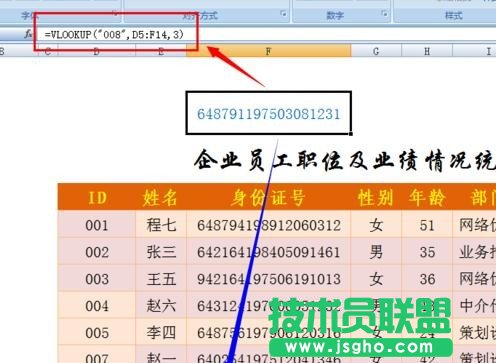Viewport: 496px width, 363px height.
Task: Select name cell 王五
Action: click(x=161, y=279)
